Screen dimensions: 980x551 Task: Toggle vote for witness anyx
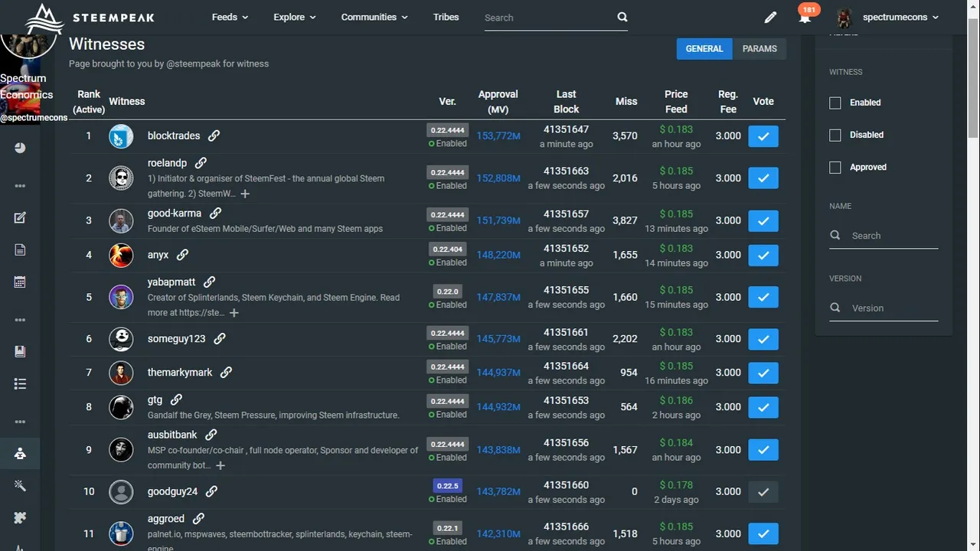click(763, 255)
